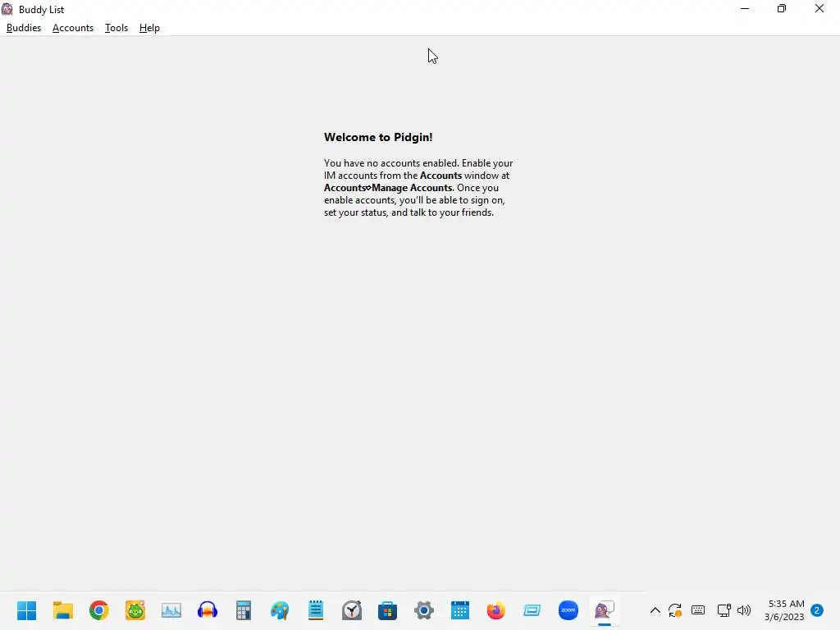Click the Pidgin icon in title bar

point(7,9)
